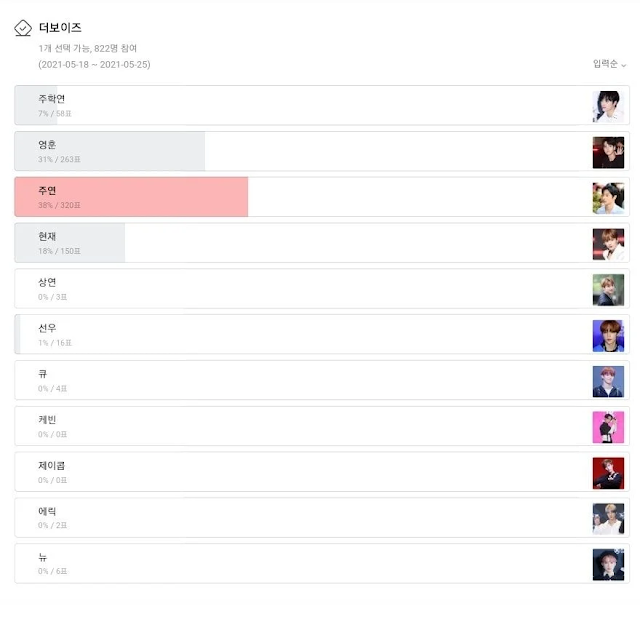Open 선우's blue background thumbnail
This screenshot has height=622, width=640.
coord(608,336)
